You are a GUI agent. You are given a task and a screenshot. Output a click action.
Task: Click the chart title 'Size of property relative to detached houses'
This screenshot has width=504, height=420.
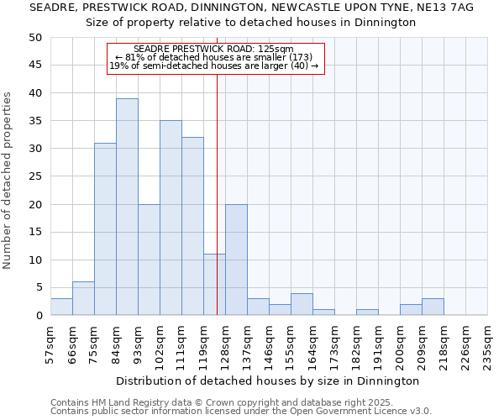(x=251, y=23)
